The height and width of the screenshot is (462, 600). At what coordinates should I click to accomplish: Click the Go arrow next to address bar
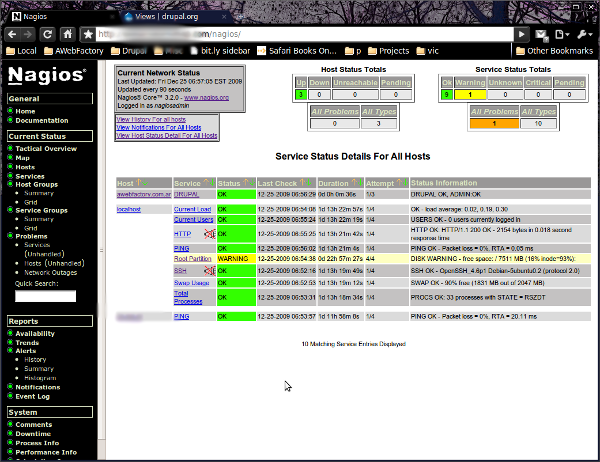(522, 34)
